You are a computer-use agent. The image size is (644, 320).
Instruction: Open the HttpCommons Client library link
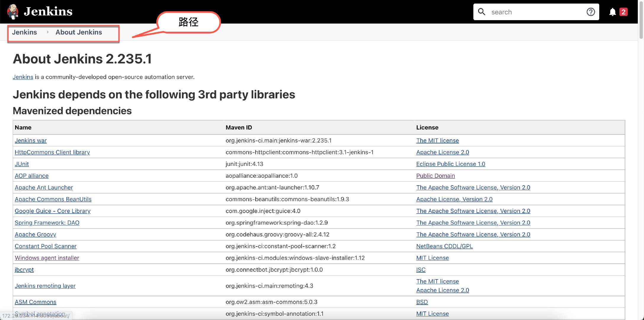tap(52, 152)
